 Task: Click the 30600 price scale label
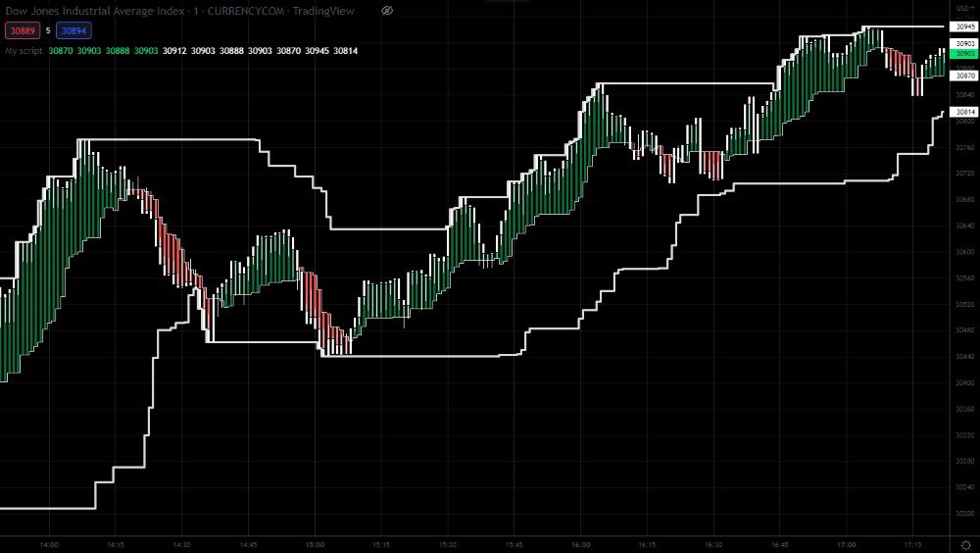click(x=965, y=252)
